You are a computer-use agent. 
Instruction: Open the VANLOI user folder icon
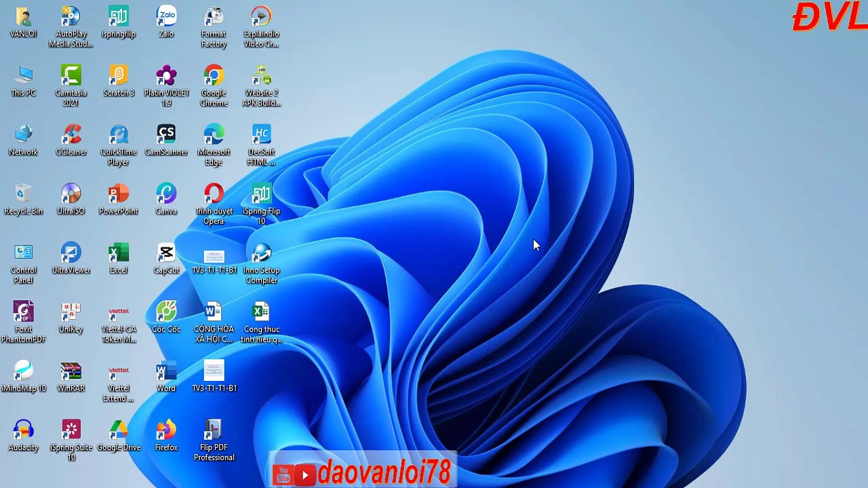(23, 22)
